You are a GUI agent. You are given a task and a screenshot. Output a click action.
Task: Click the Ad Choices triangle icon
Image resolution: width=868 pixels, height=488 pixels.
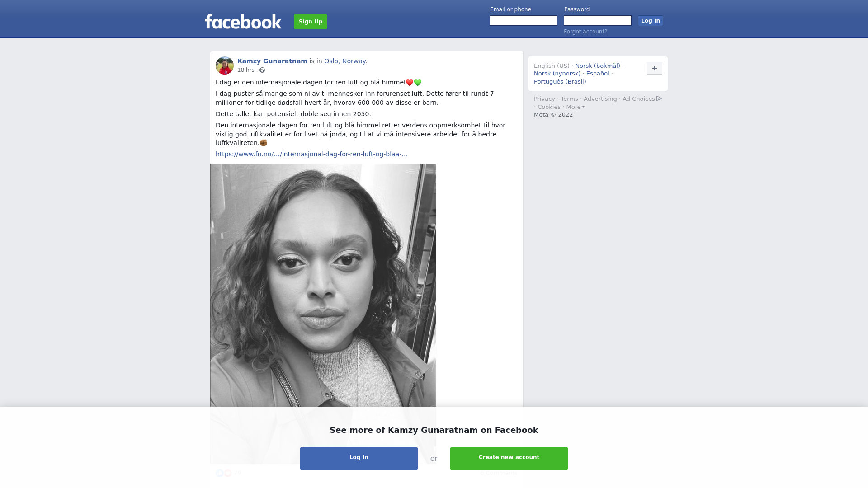[x=659, y=99]
